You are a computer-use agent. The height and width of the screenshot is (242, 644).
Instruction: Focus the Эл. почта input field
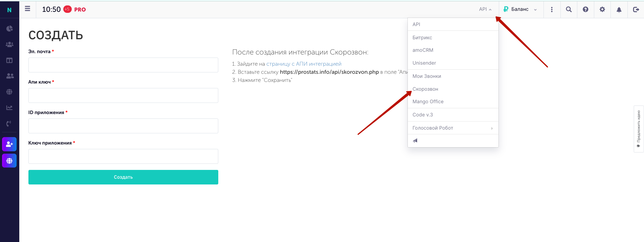(123, 65)
